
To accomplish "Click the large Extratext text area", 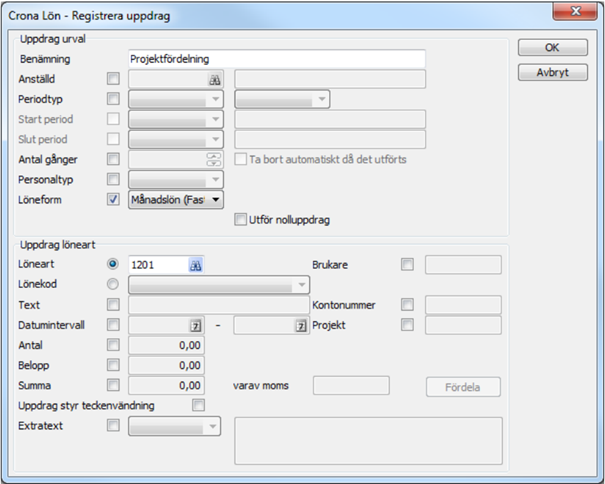I will pyautogui.click(x=368, y=441).
